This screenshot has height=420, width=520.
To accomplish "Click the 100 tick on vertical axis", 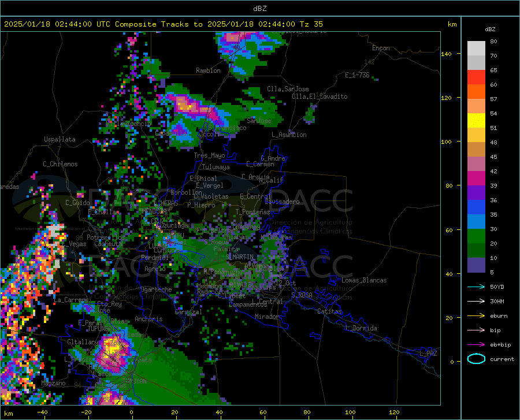I will click(446, 142).
